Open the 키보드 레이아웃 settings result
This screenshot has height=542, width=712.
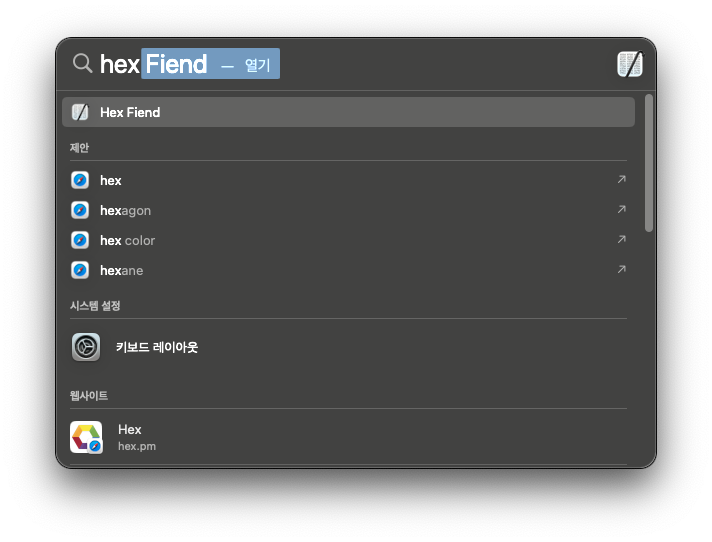[x=157, y=347]
